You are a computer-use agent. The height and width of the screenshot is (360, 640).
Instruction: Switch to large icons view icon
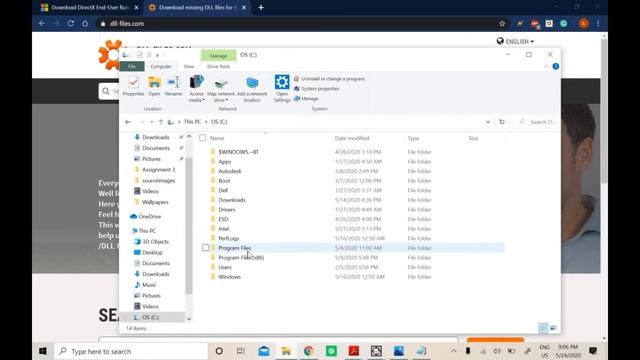tap(553, 328)
